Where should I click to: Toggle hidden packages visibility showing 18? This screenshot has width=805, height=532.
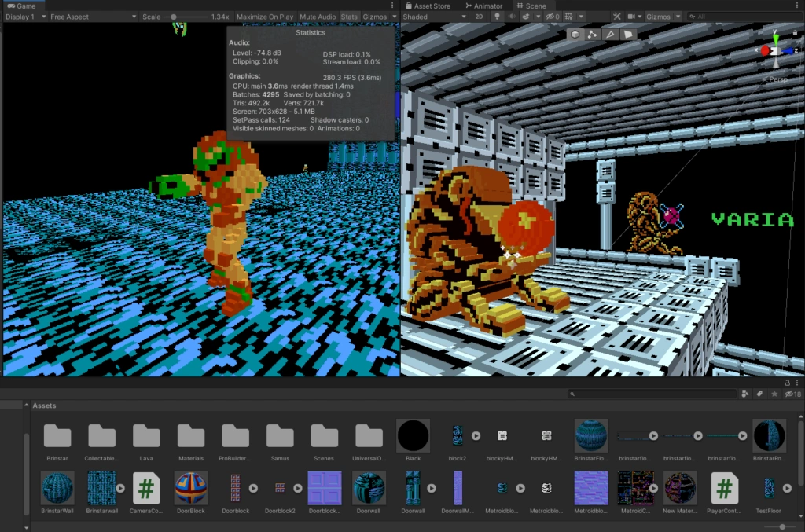(793, 394)
